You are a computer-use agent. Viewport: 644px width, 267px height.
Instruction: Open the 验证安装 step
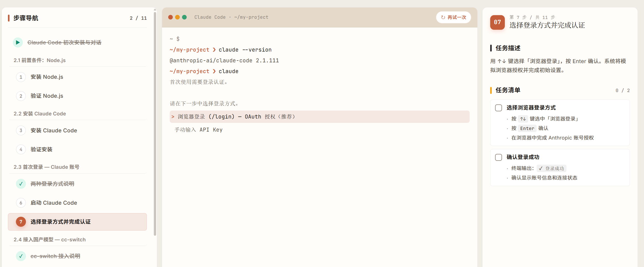(x=77, y=149)
